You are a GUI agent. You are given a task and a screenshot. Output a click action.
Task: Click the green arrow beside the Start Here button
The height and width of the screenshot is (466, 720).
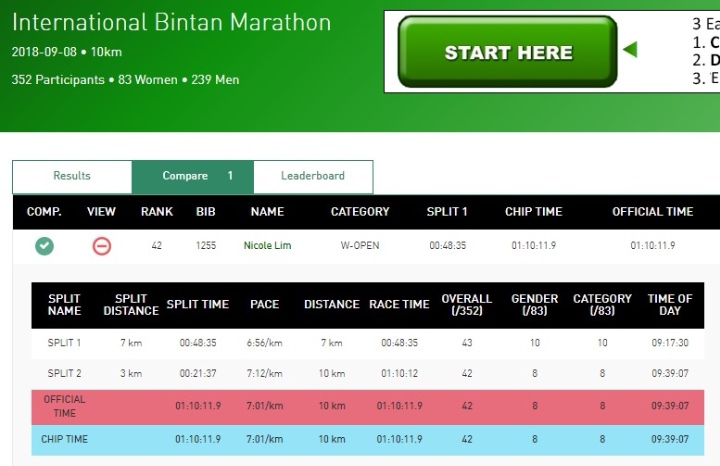[x=630, y=50]
